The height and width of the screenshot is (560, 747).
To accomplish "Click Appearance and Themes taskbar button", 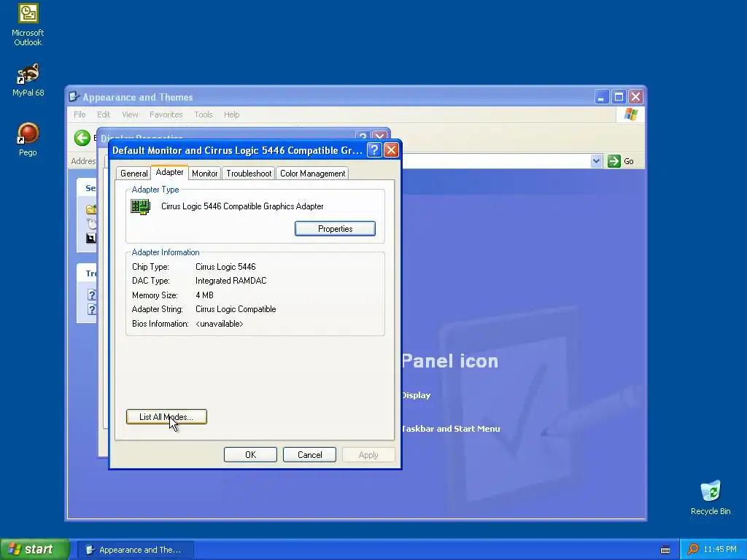I will pos(135,550).
